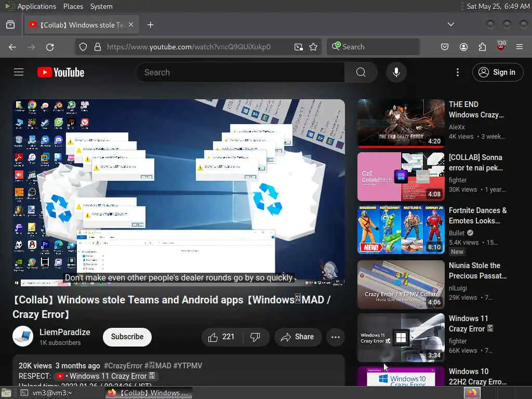This screenshot has height=399, width=532.
Task: Open Niunia Stole the Precious title
Action: [x=478, y=271]
